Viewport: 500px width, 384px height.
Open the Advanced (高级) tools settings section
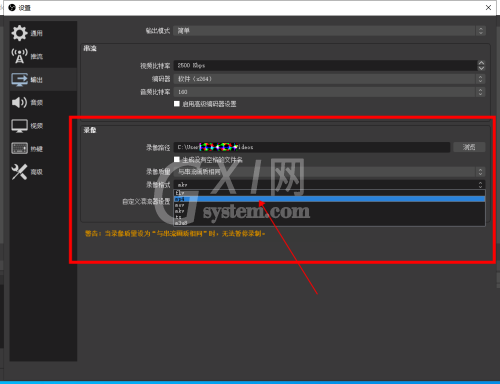tap(43, 172)
